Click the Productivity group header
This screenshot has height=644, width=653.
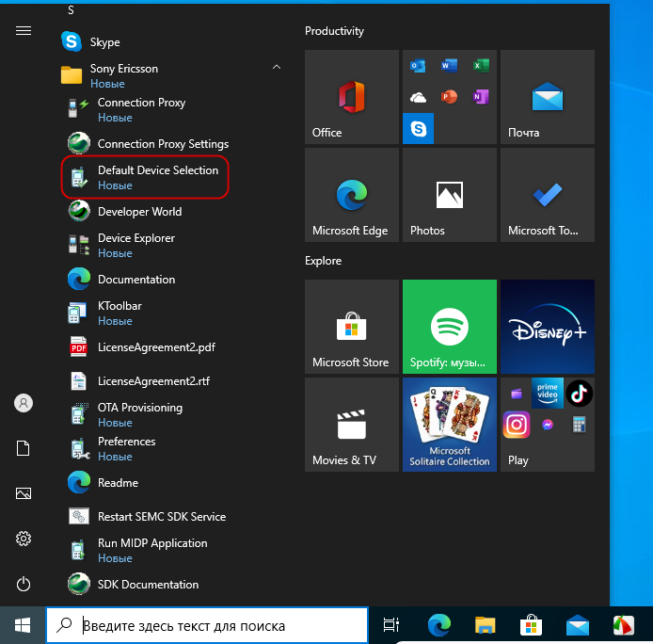tap(334, 31)
